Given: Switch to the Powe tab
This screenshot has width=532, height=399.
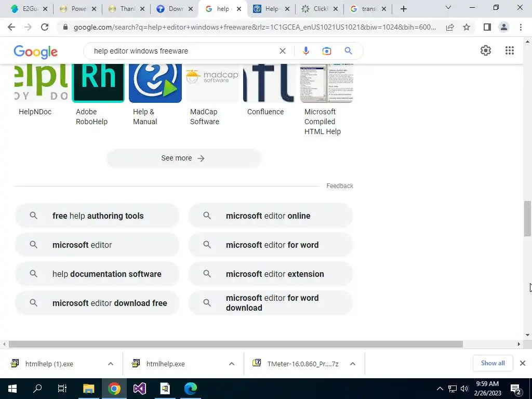Looking at the screenshot, I should 78,9.
